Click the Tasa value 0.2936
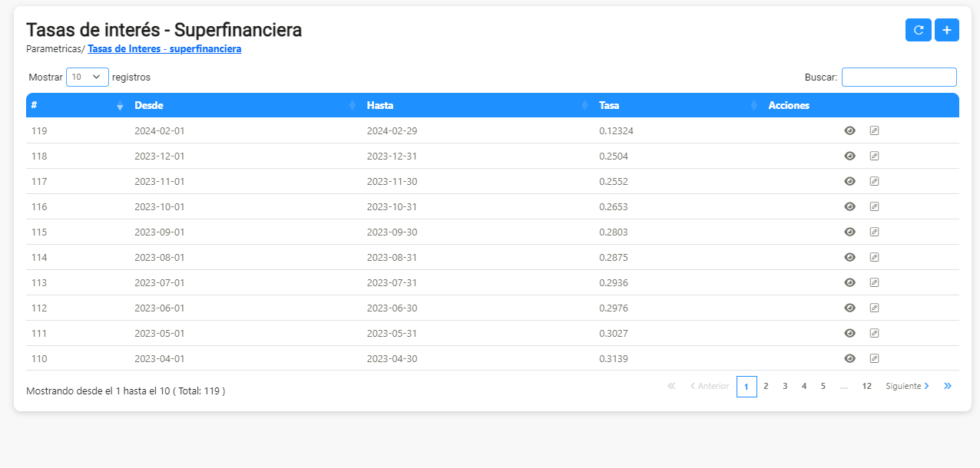Viewport: 980px width, 468px height. tap(614, 282)
